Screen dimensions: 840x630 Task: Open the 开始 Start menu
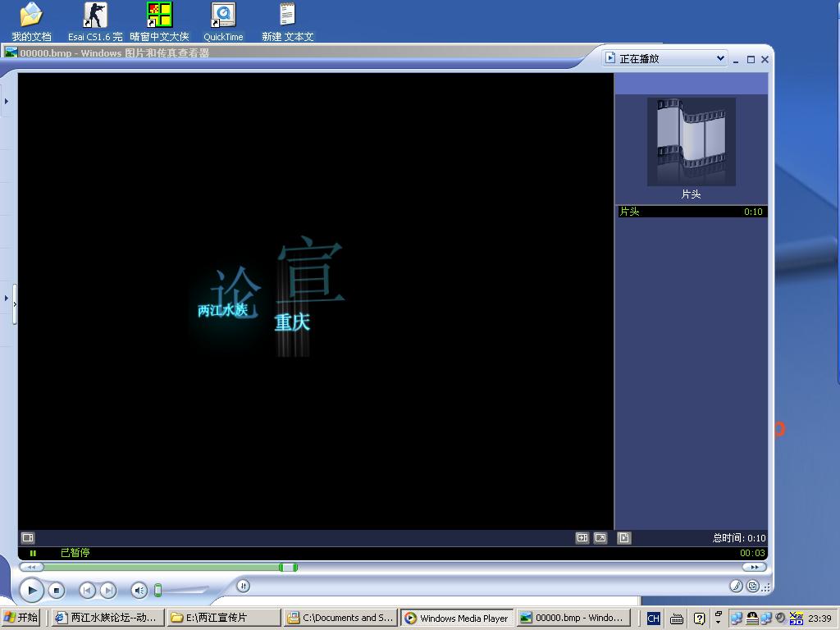[21, 618]
